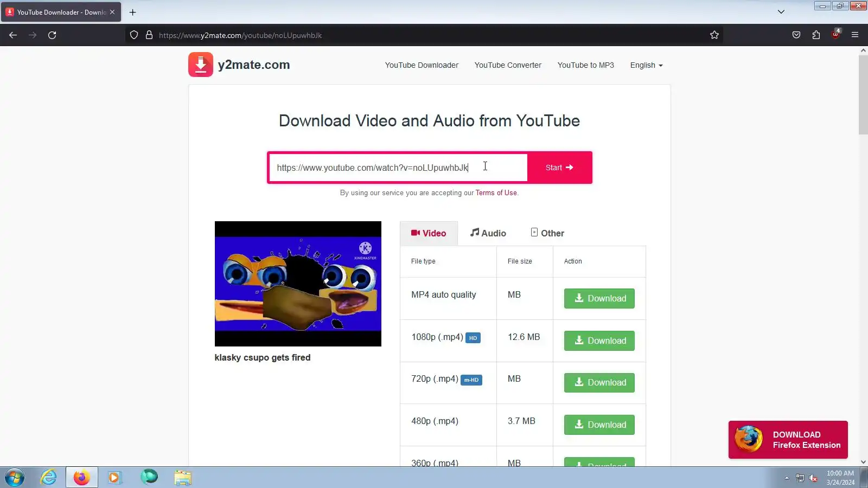Open the File Explorer folder taskbar icon
The image size is (868, 488).
tap(183, 478)
